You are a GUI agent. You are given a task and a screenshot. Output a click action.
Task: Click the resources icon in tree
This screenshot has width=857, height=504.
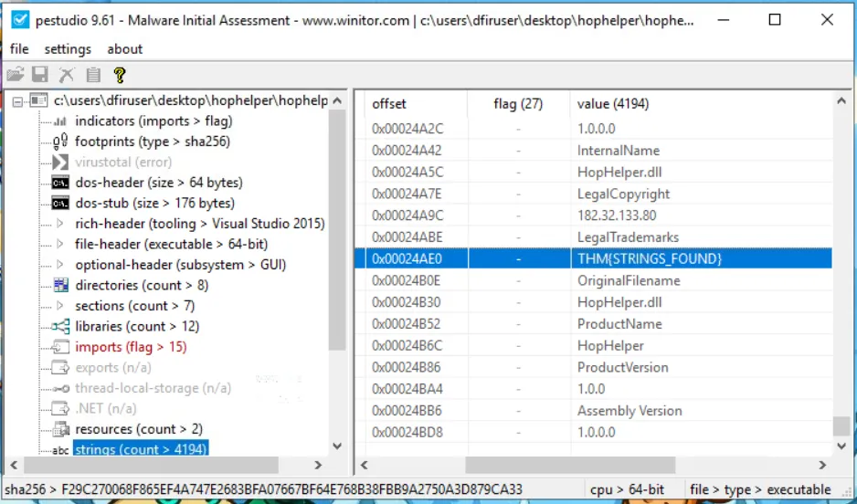[x=60, y=429]
